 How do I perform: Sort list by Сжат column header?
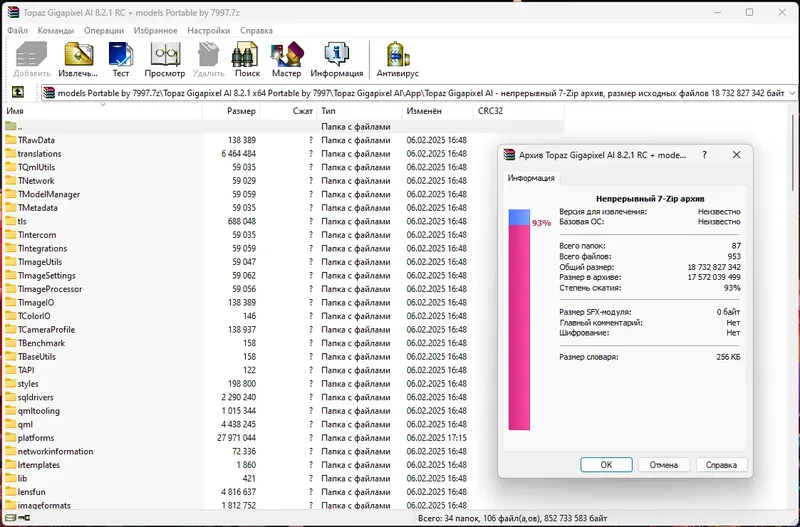click(x=288, y=111)
